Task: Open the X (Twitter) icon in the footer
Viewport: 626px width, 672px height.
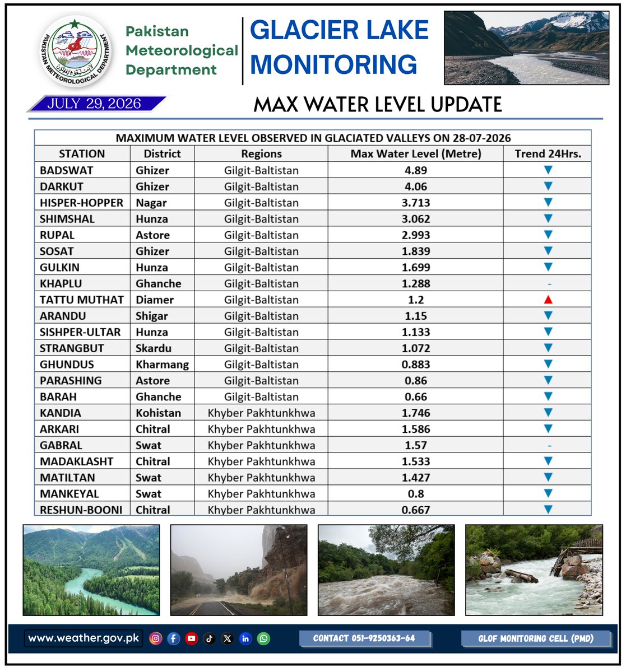Action: pyautogui.click(x=228, y=638)
